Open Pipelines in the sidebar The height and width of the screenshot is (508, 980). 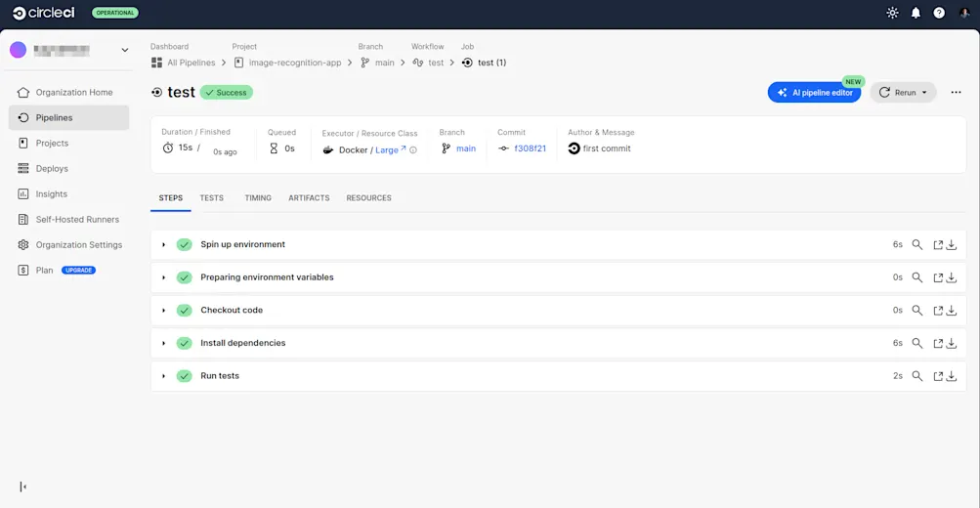[68, 117]
